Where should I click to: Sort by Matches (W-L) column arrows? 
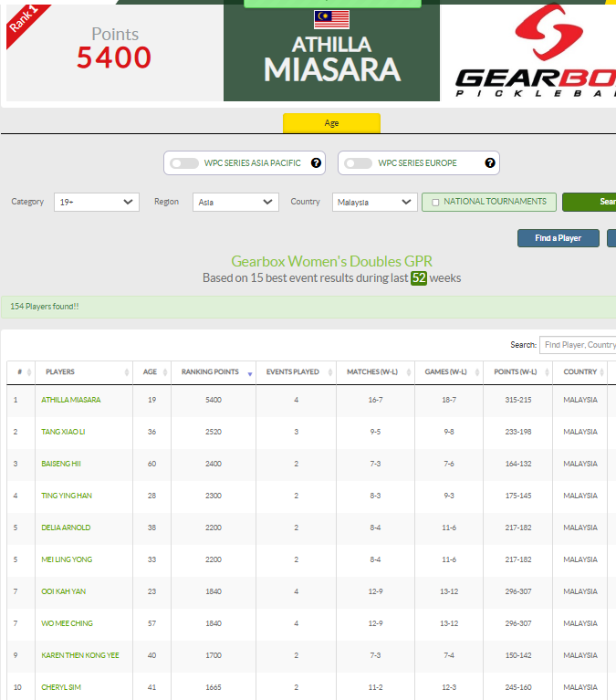coord(409,372)
